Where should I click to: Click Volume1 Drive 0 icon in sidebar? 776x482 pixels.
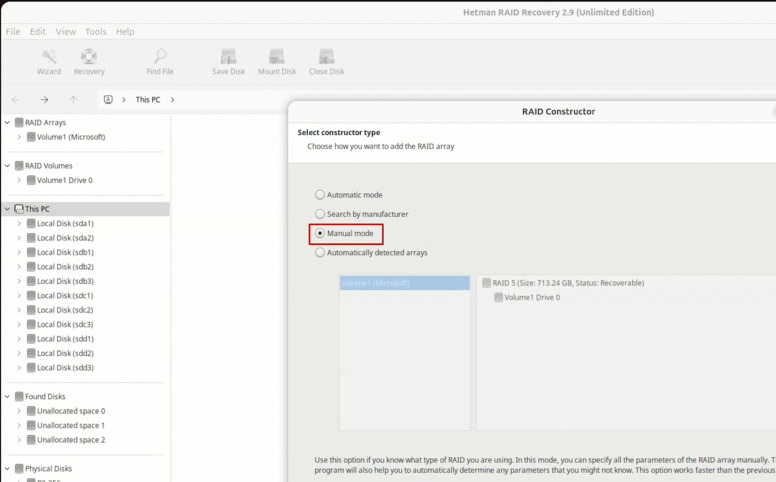click(x=31, y=180)
